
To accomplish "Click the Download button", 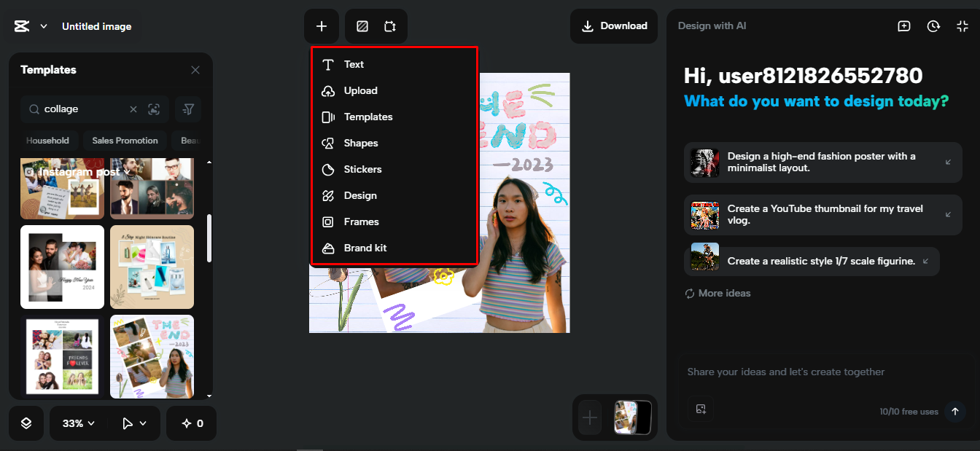I will point(613,26).
